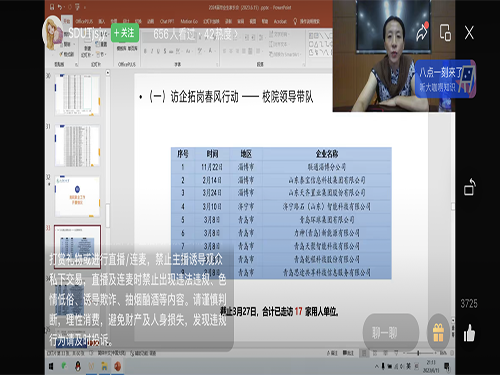Screen dimensions: 500x375
Task: Open the gift box icon
Action: pyautogui.click(x=438, y=333)
